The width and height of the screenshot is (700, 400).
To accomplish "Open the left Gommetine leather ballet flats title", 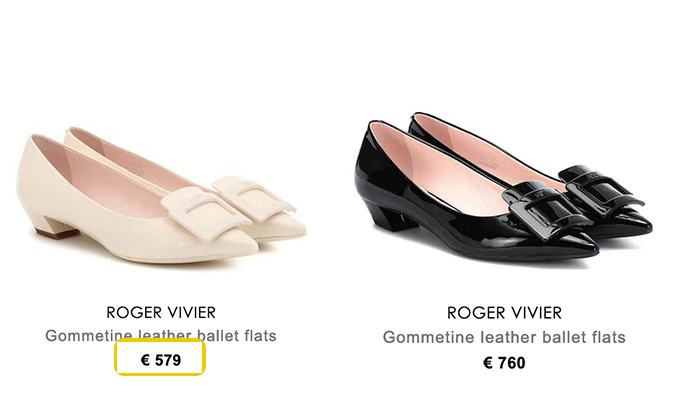I will [161, 336].
